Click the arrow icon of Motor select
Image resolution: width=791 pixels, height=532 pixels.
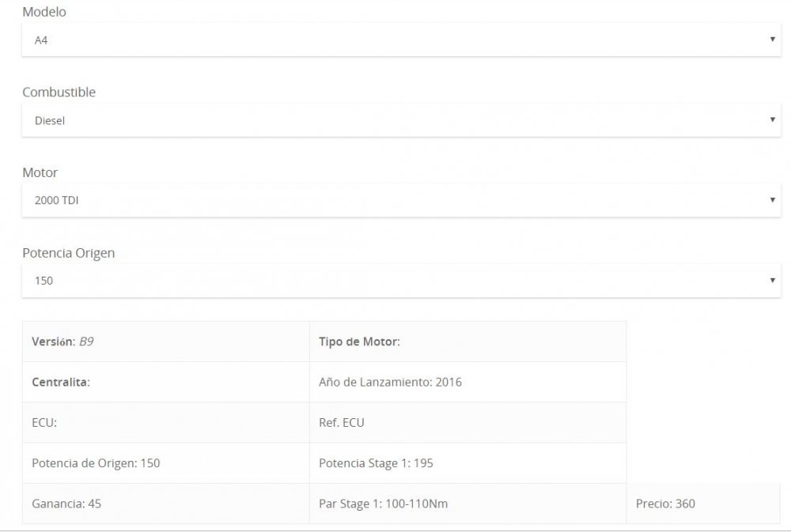(772, 200)
